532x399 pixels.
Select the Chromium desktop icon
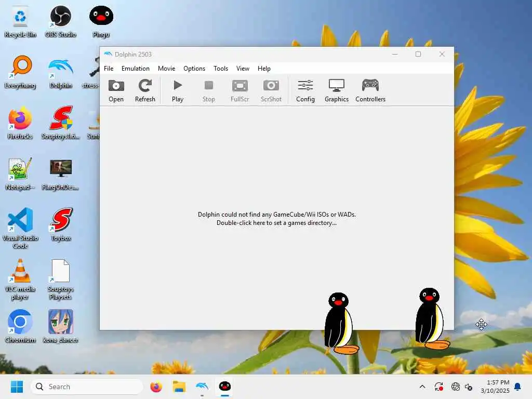coord(20,326)
